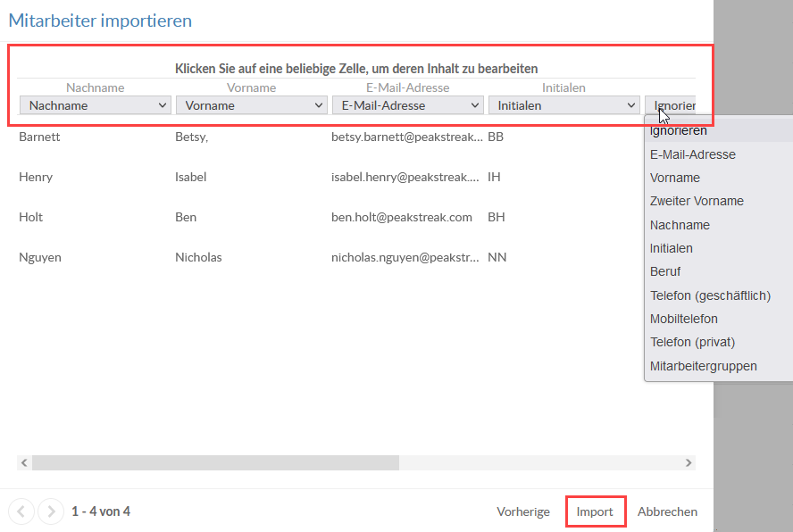
Task: Open the Initialen column mapping dropdown
Action: (563, 105)
